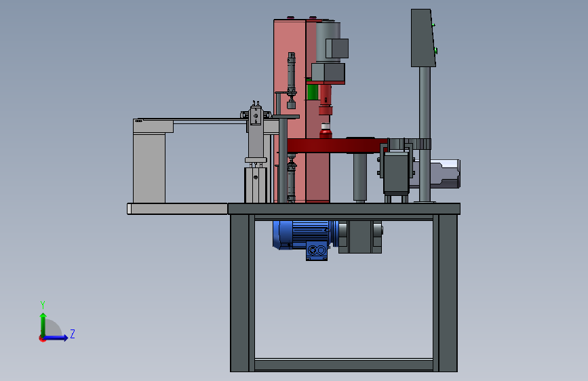
Task: Select the dark tabletop plate
Action: [x=344, y=209]
